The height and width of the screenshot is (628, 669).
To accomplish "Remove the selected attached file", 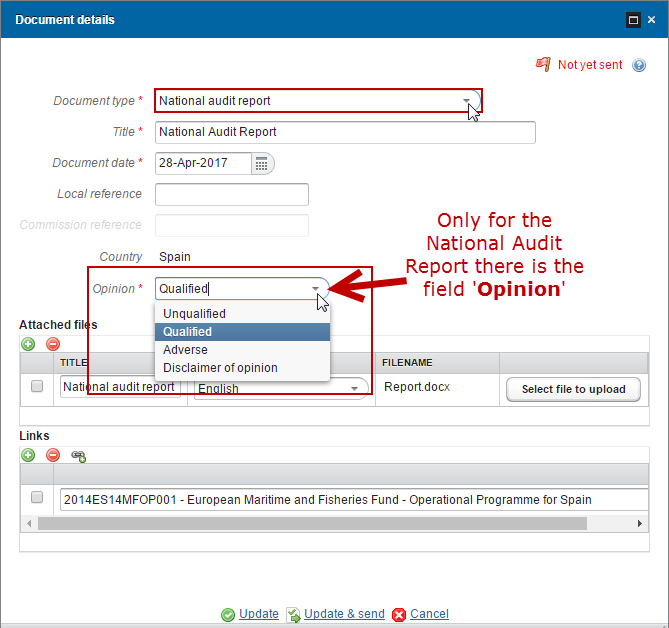I will tap(53, 344).
